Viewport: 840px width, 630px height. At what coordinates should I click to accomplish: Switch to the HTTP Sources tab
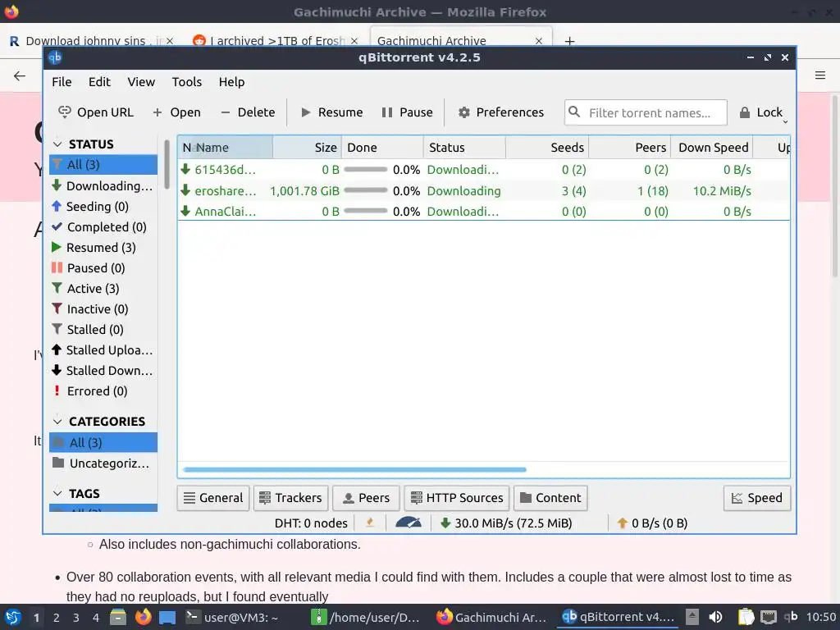click(x=456, y=498)
